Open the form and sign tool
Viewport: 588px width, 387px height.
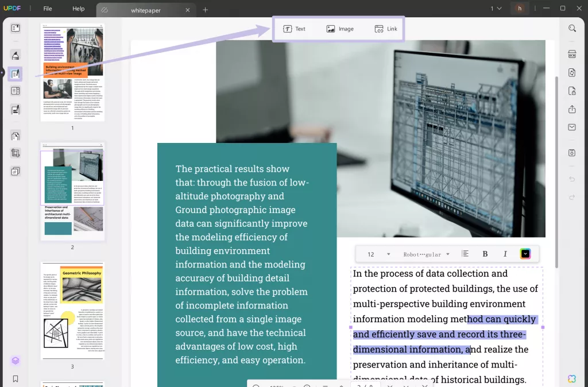click(x=16, y=110)
